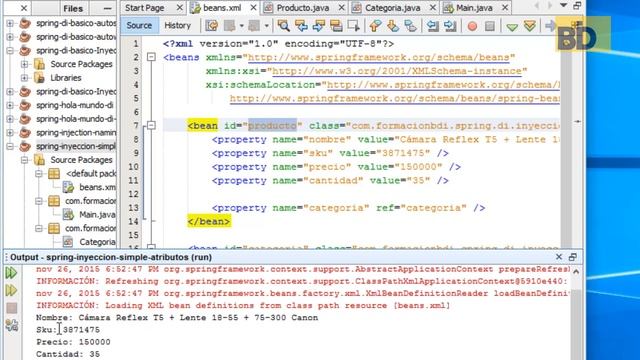Toggle rectangular selection mode

tap(353, 26)
